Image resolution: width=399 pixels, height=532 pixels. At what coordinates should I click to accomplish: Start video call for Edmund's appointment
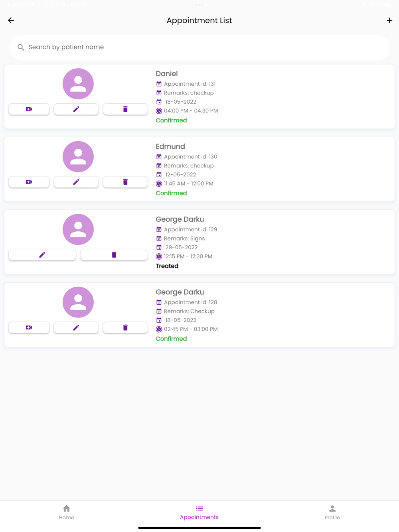(x=29, y=182)
